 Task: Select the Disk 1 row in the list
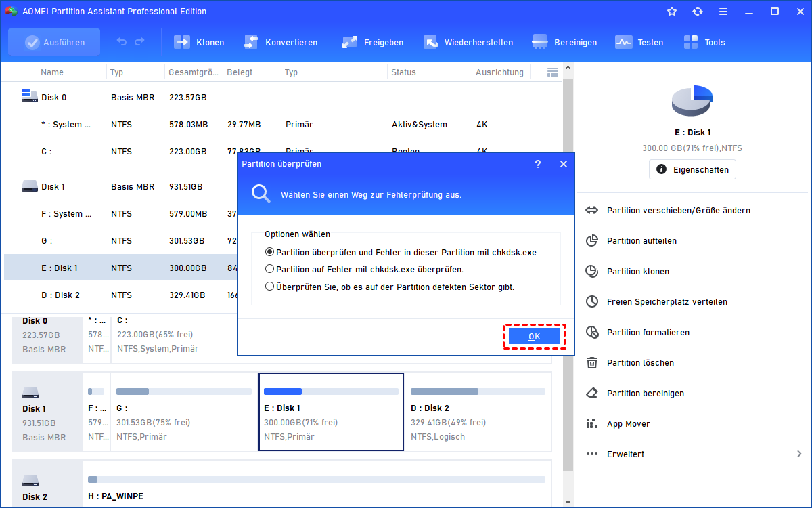pos(122,186)
